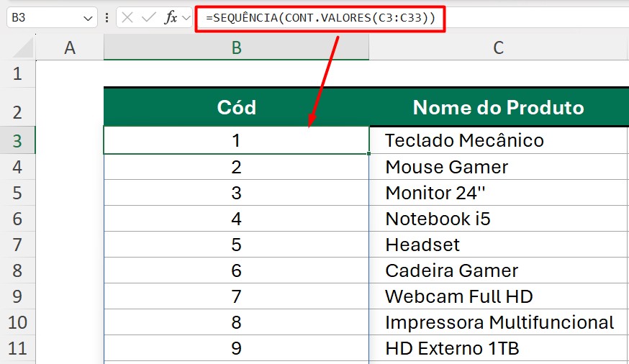This screenshot has width=629, height=364.
Task: Select row 4 header
Action: [x=18, y=167]
